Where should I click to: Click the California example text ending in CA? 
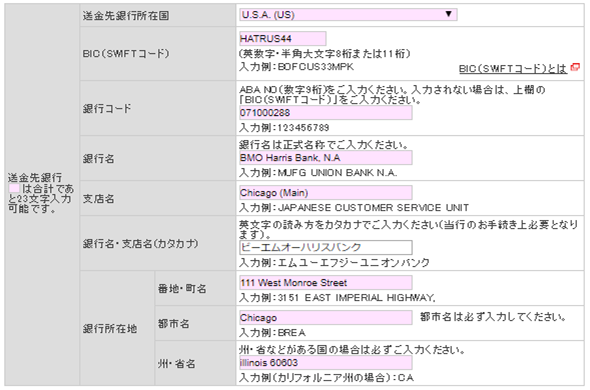tap(326, 378)
